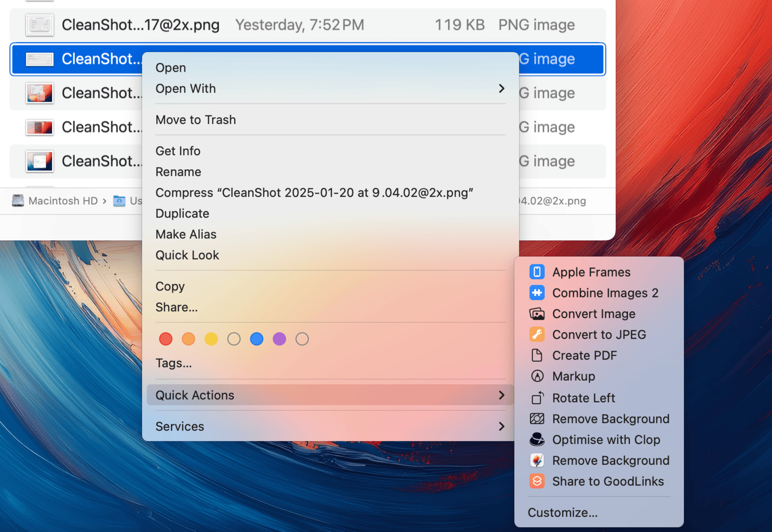Run Combine Images 2 quick action
Viewport: 772px width, 532px height.
pos(599,293)
